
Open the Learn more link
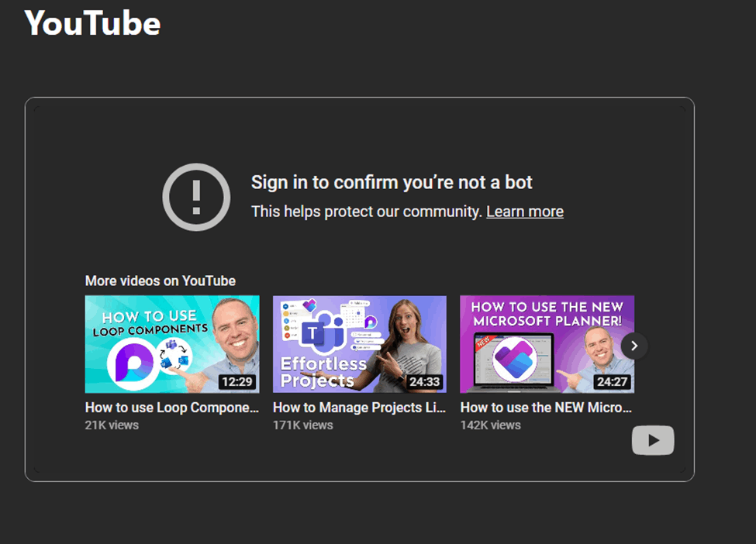(525, 212)
